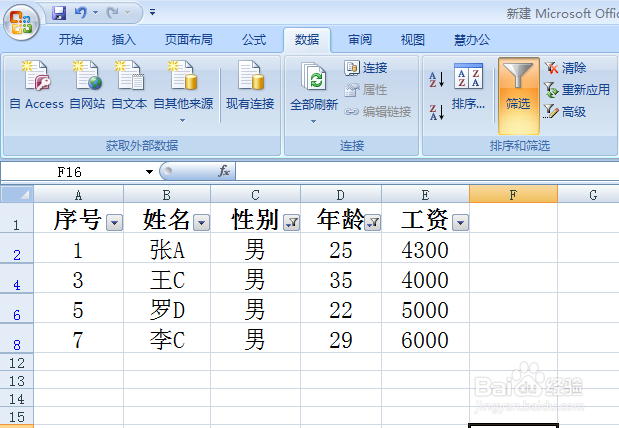Select column G header

click(x=588, y=195)
